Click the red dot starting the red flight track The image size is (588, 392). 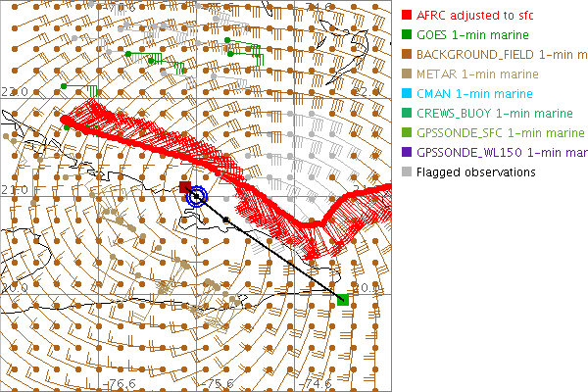click(66, 120)
